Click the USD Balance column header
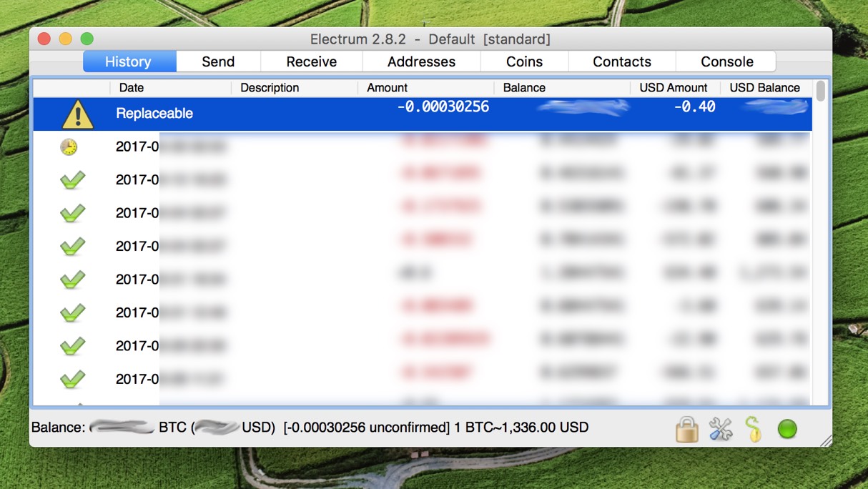This screenshot has width=868, height=489. [x=765, y=88]
